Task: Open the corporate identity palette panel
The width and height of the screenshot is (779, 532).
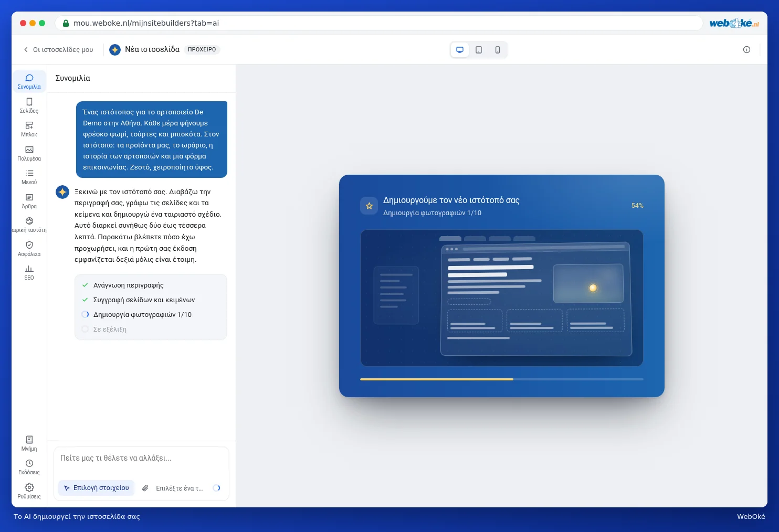Action: 29,225
